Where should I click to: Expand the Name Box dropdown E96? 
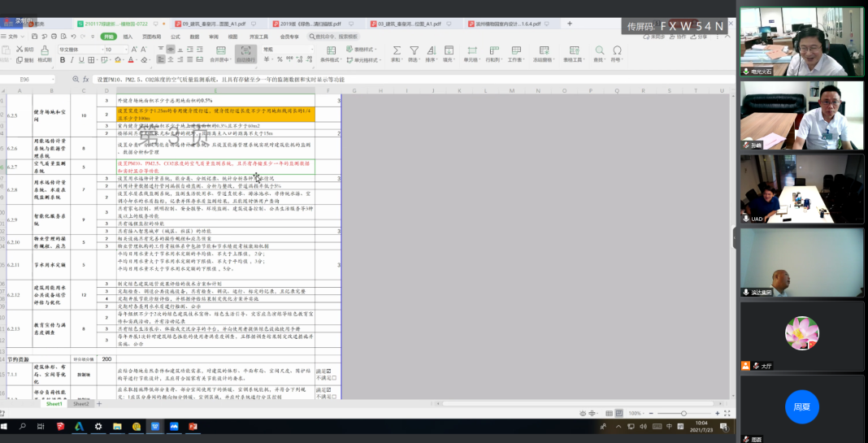click(x=53, y=80)
